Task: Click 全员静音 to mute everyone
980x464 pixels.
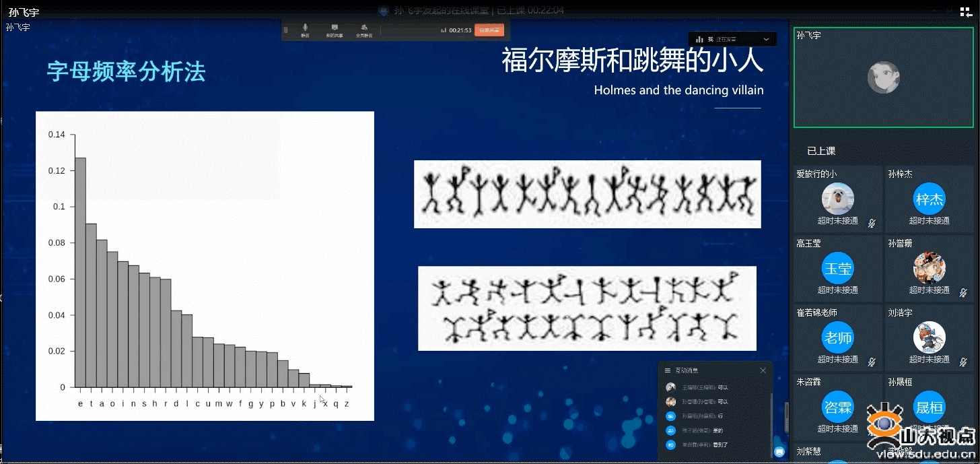Action: (365, 28)
